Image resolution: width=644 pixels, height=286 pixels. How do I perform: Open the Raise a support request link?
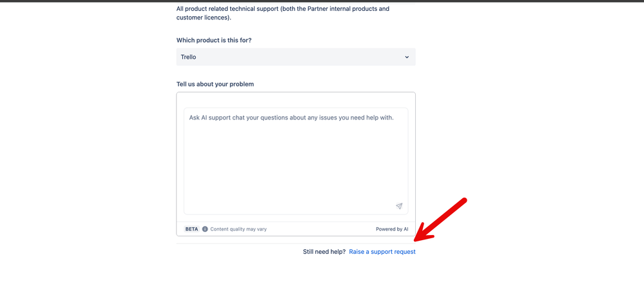(x=382, y=252)
